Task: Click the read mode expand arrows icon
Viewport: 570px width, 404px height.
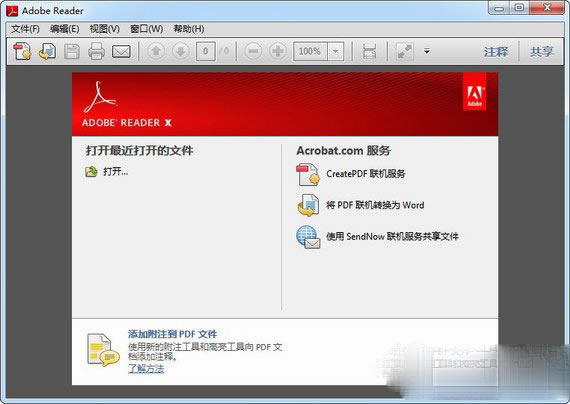Action: point(405,51)
